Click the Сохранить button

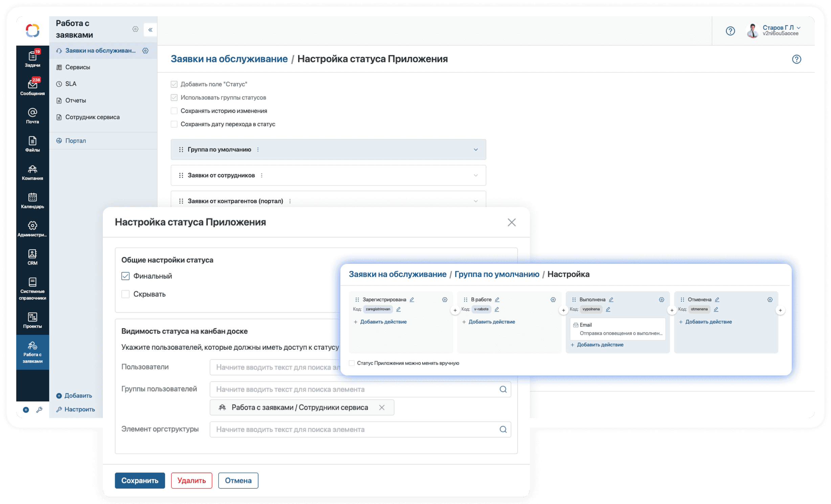[x=140, y=481]
